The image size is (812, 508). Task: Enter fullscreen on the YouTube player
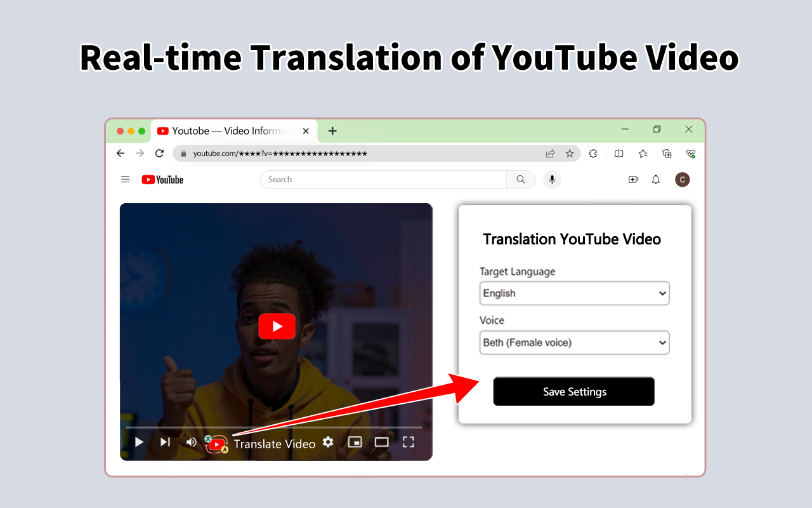click(408, 441)
